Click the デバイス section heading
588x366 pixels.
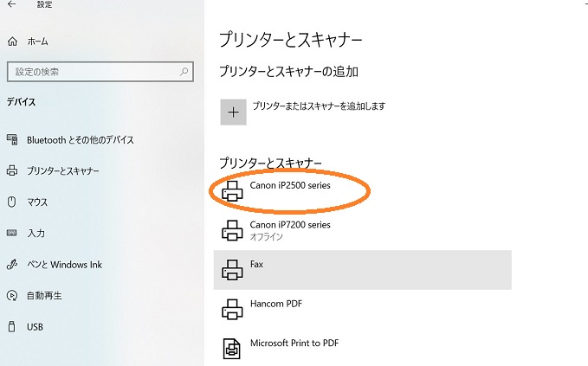pyautogui.click(x=22, y=101)
